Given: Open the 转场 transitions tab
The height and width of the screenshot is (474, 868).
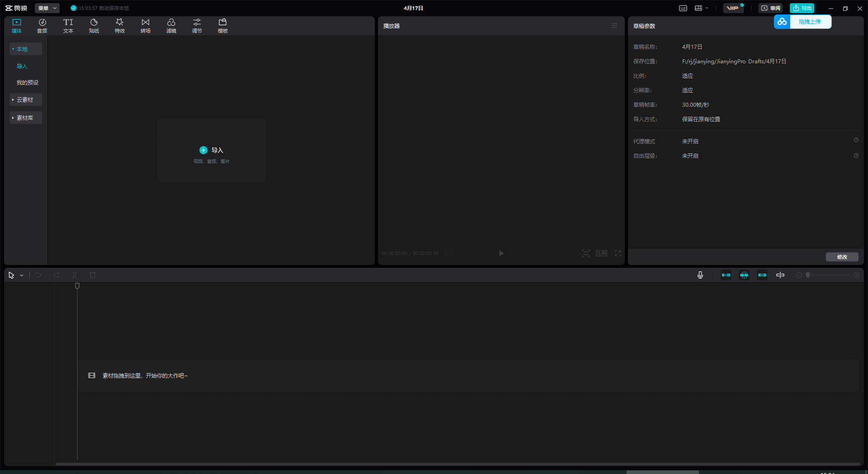Looking at the screenshot, I should coord(146,26).
